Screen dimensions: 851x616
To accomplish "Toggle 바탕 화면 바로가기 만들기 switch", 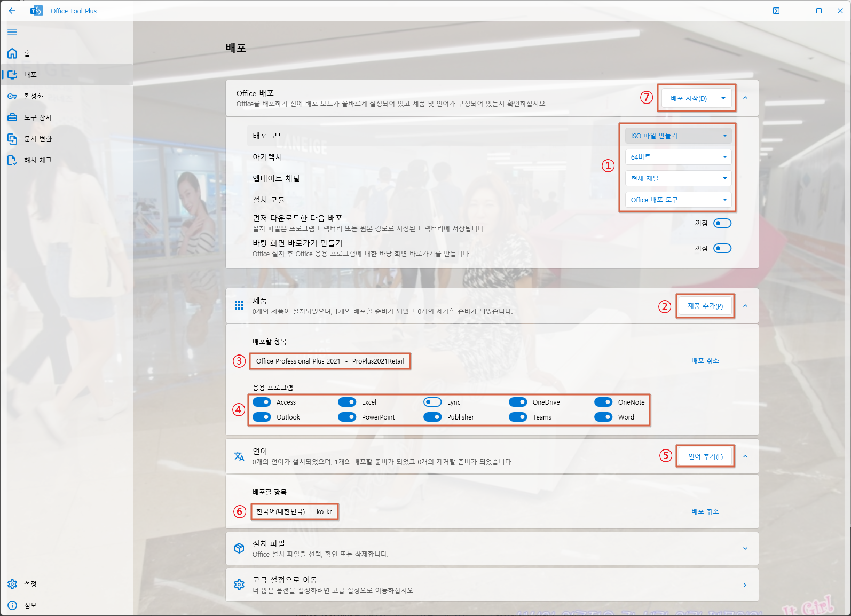I will tap(722, 248).
